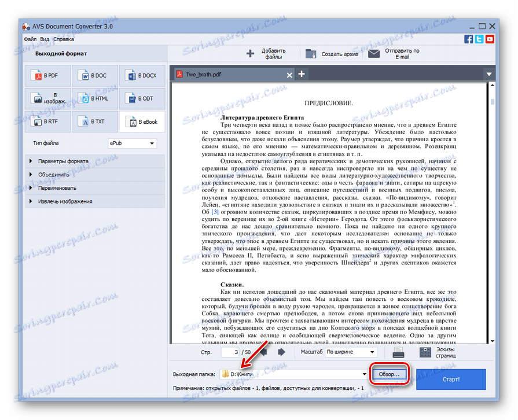Choose the ODT output format button
This screenshot has height=420, width=518.
pos(142,98)
